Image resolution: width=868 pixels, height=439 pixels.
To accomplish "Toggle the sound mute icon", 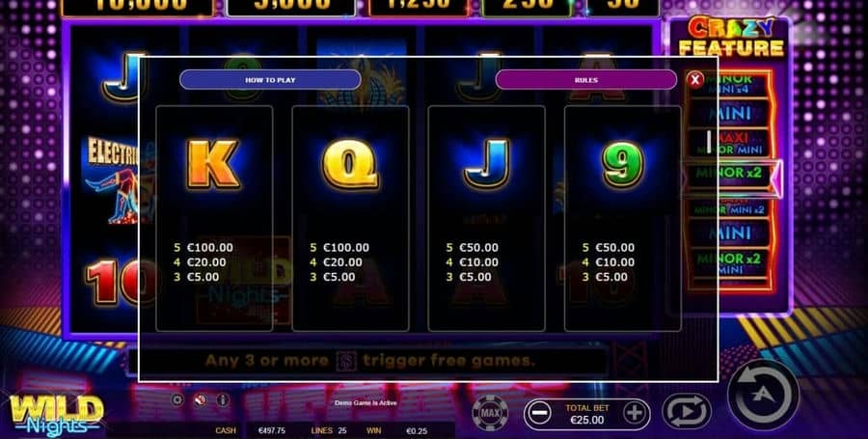I will [x=201, y=399].
